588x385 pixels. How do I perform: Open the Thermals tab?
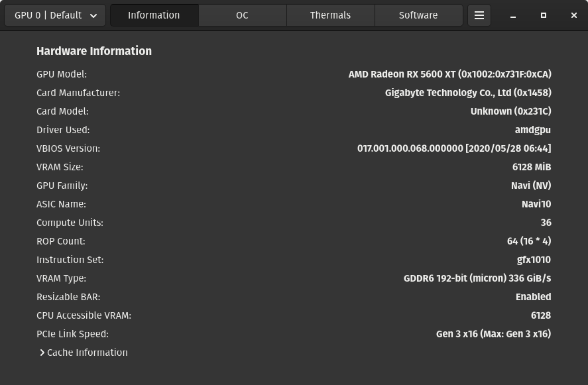click(330, 15)
